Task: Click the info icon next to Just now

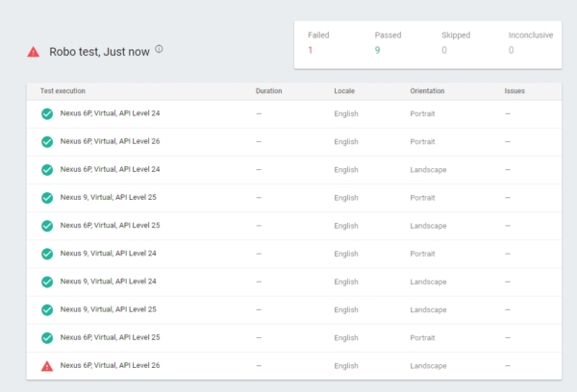Action: [159, 49]
